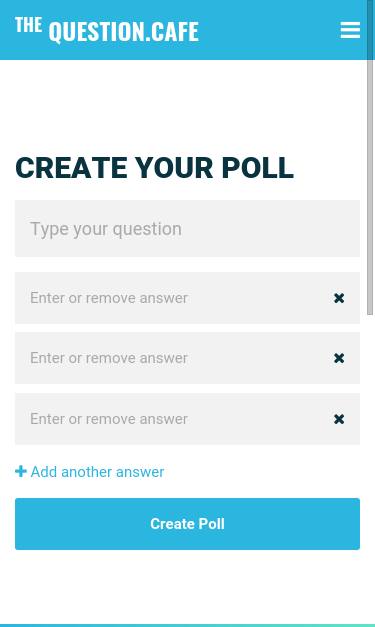Remove the third answer with its X icon
The height and width of the screenshot is (627, 375).
tap(339, 419)
